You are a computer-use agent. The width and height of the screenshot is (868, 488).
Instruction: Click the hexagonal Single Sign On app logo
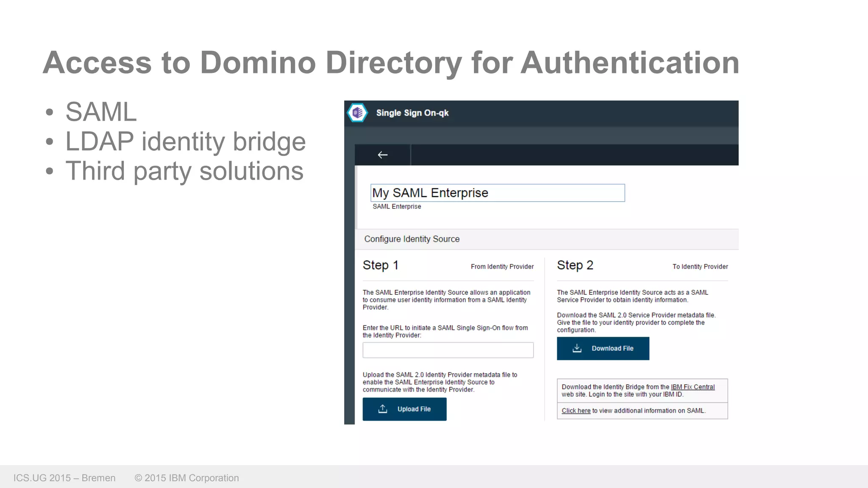pyautogui.click(x=357, y=113)
